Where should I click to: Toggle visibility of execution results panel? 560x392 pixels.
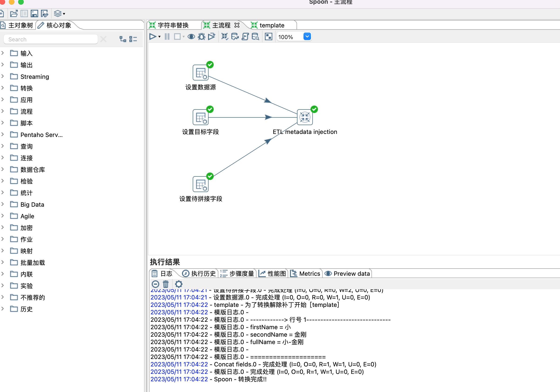tap(268, 36)
